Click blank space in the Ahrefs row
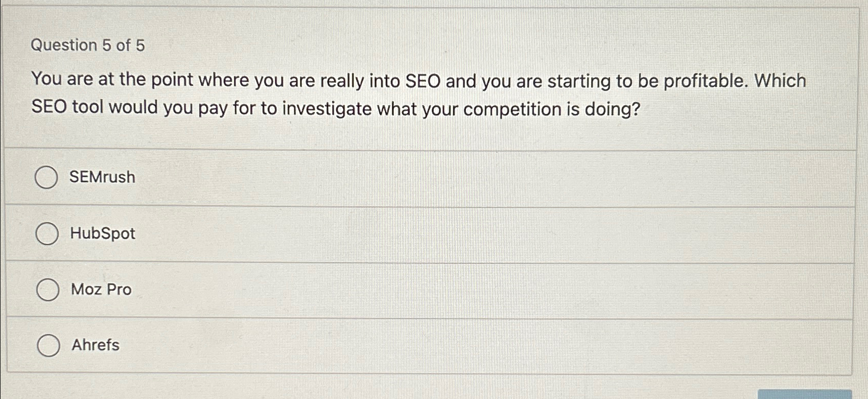 tap(460, 346)
